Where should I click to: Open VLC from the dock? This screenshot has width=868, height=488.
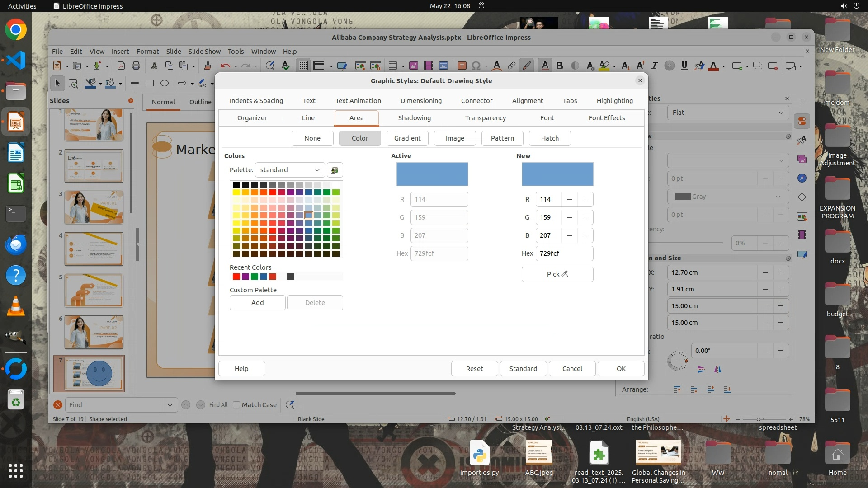(16, 306)
